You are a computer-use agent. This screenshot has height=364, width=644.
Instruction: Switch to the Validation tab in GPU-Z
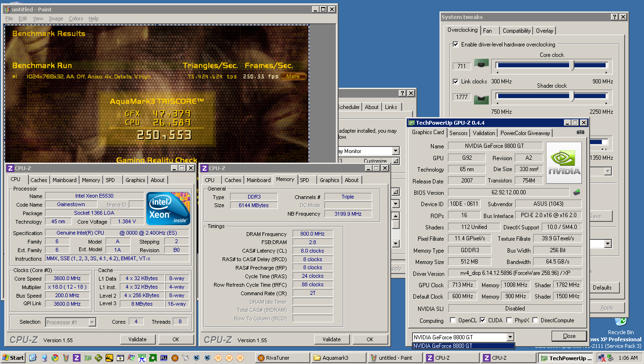click(484, 133)
